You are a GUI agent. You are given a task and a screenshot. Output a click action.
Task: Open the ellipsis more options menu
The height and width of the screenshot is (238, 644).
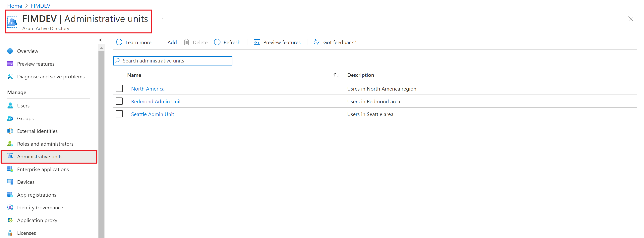[161, 19]
